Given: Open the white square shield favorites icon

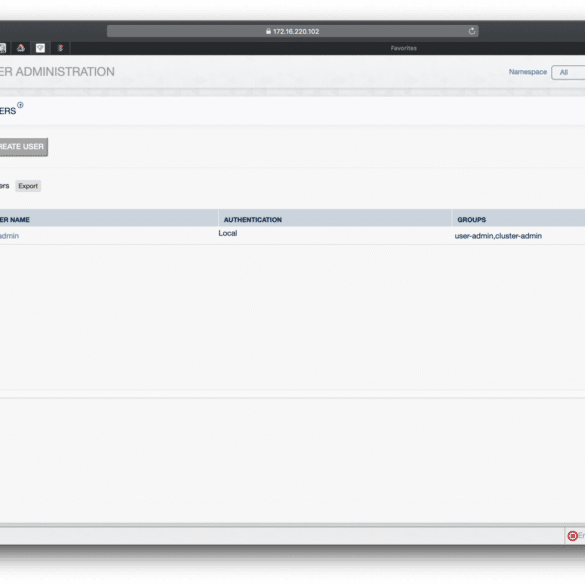Looking at the screenshot, I should pos(40,48).
